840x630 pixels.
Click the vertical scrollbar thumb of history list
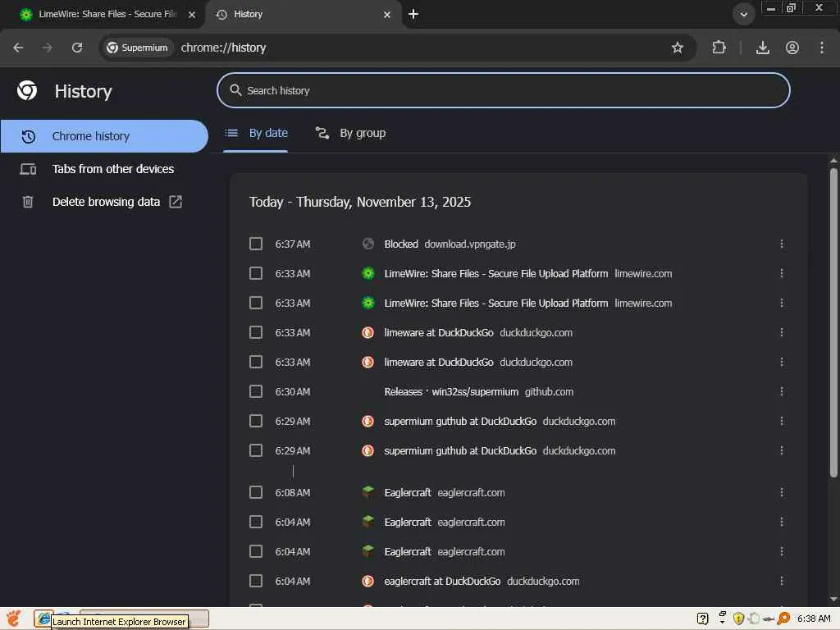coord(833,322)
